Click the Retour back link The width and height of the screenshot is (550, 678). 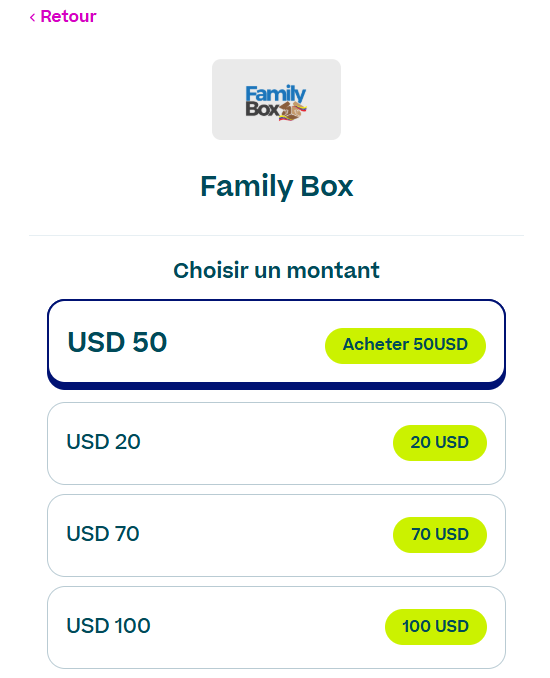(x=63, y=16)
